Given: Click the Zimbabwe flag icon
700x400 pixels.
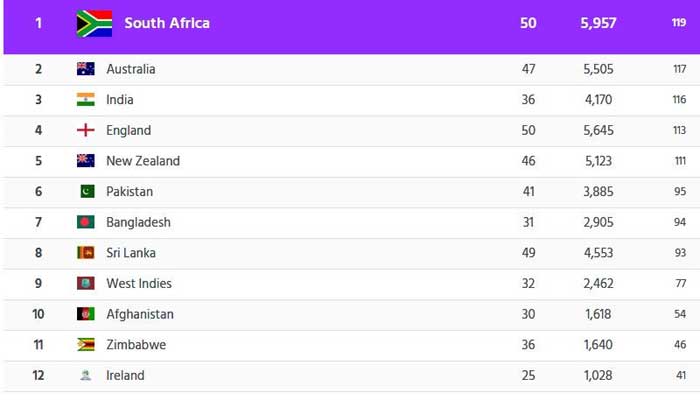Looking at the screenshot, I should click(x=86, y=345).
